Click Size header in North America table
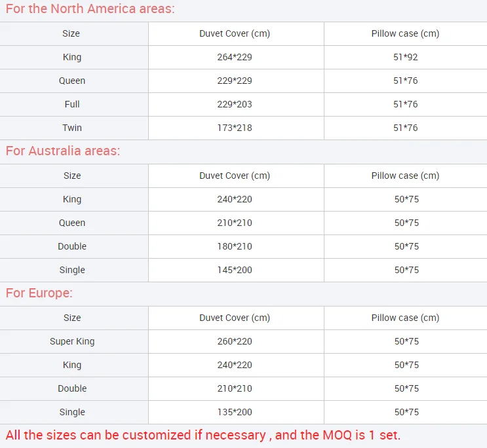The height and width of the screenshot is (448, 487). (71, 33)
